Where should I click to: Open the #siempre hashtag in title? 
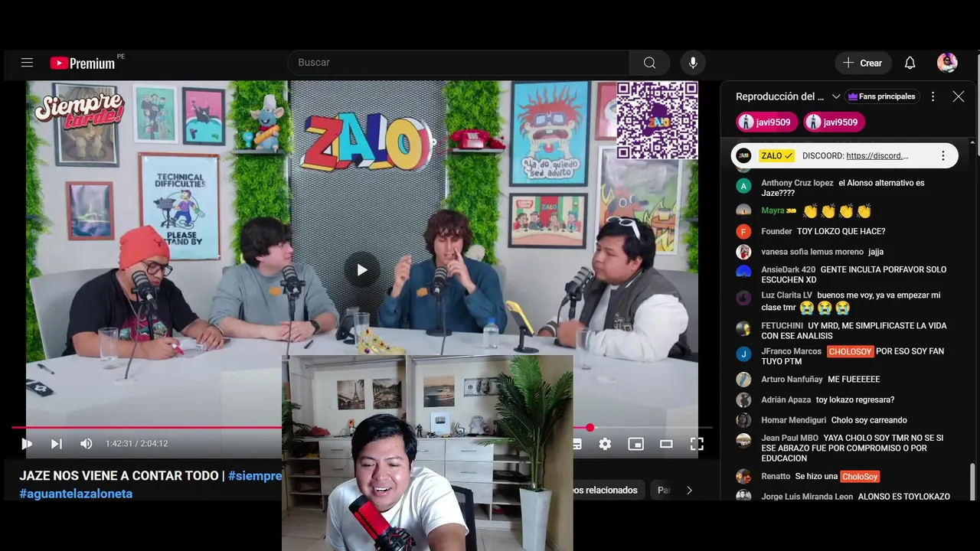pos(255,475)
